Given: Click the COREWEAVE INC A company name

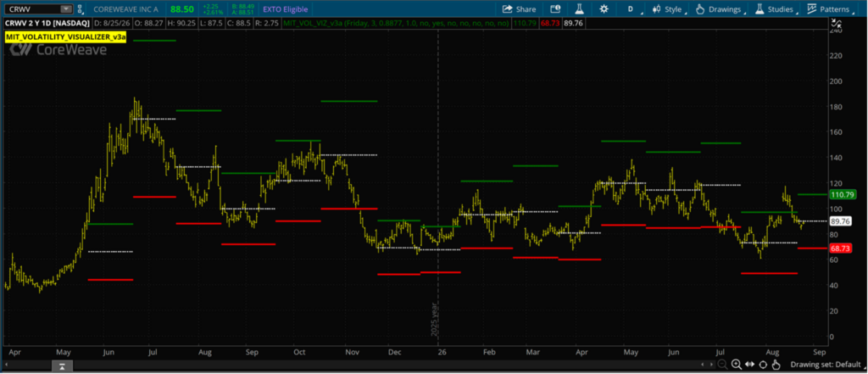Looking at the screenshot, I should (x=125, y=8).
